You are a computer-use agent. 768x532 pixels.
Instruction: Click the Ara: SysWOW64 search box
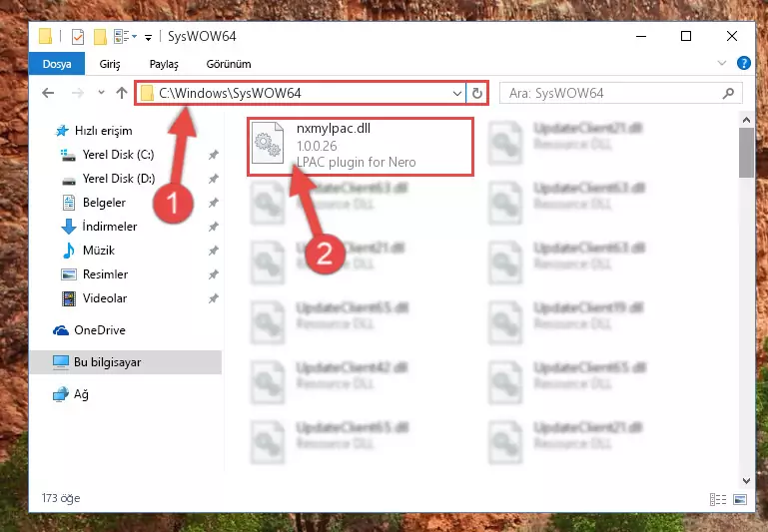click(620, 93)
